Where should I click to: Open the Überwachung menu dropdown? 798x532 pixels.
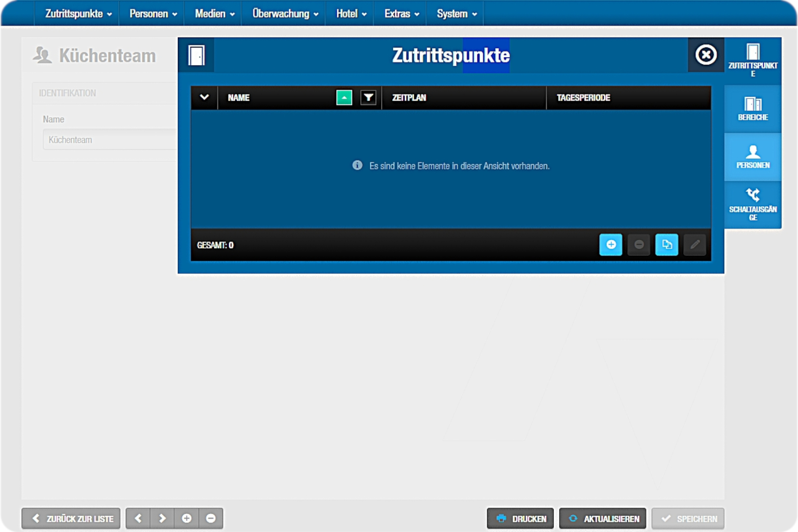[x=285, y=14]
